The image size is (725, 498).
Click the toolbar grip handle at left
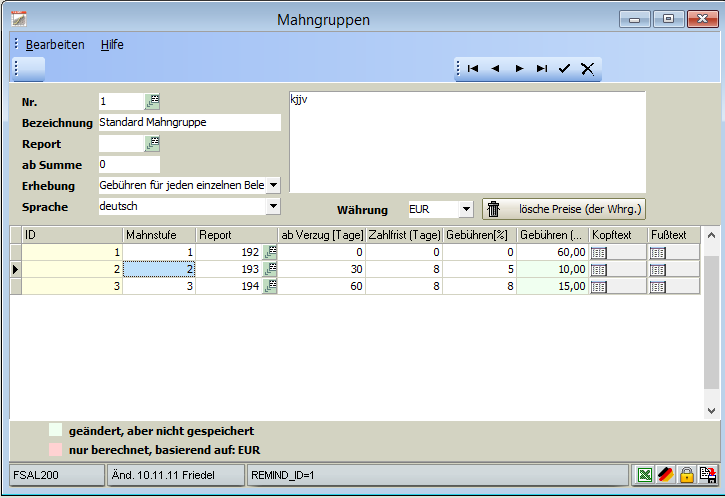(16, 69)
